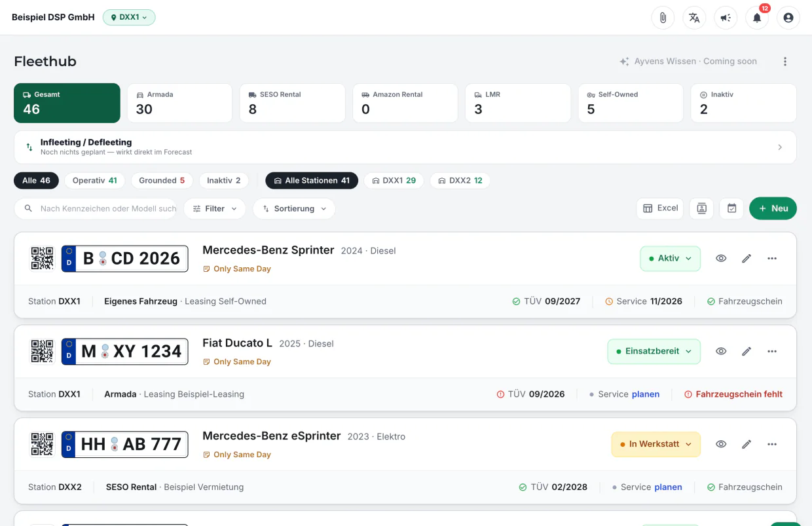812x526 pixels.
Task: Click the M XY 1234 license plate
Action: [x=124, y=351]
